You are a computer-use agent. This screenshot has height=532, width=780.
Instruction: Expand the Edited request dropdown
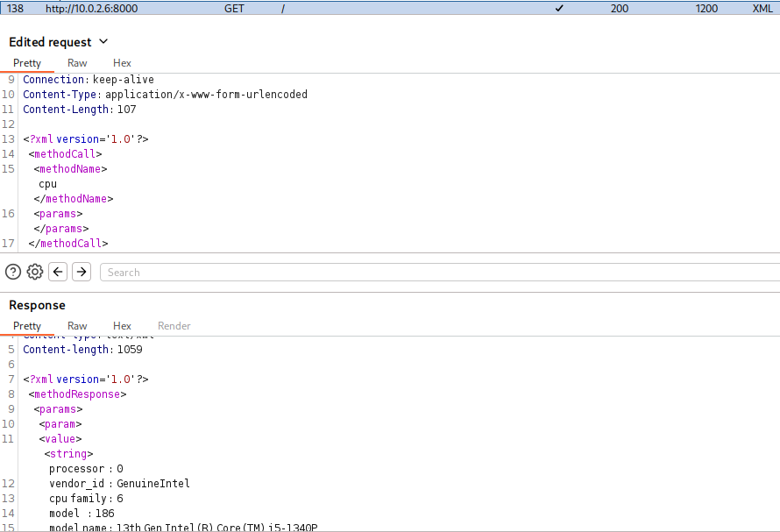click(x=103, y=42)
